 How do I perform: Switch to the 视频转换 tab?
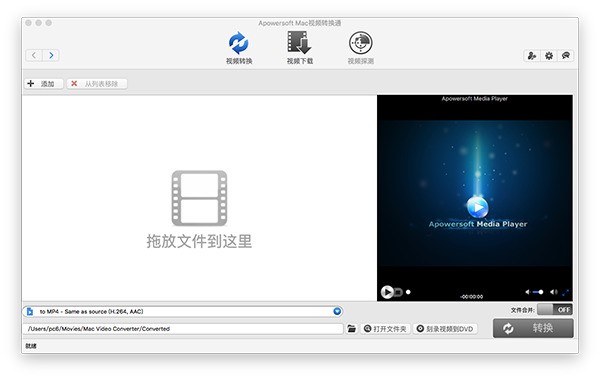[x=239, y=48]
